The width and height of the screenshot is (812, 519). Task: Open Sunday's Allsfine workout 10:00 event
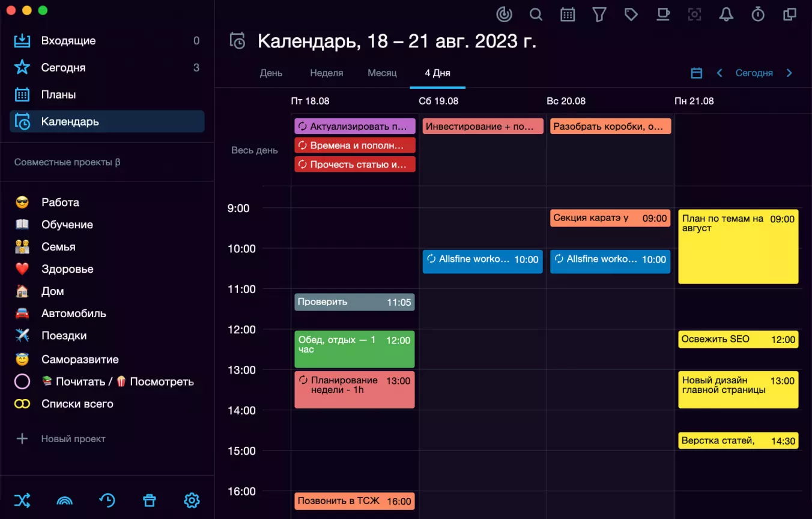point(610,262)
